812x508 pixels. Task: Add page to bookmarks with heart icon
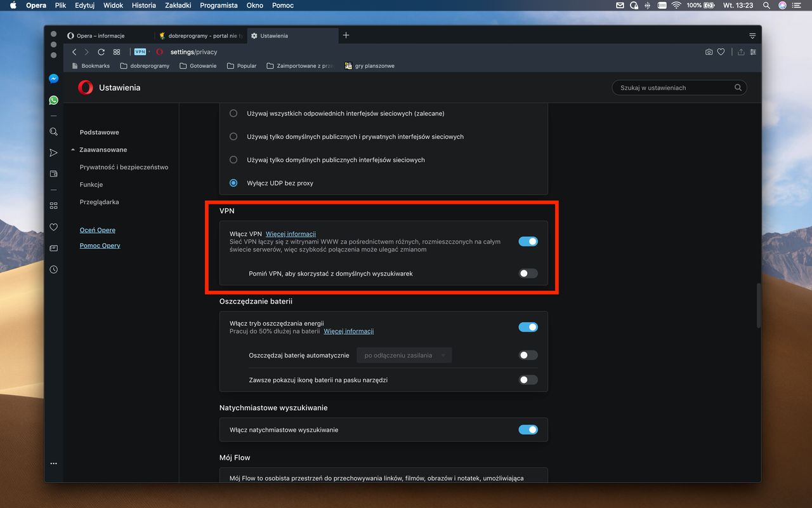pyautogui.click(x=721, y=52)
